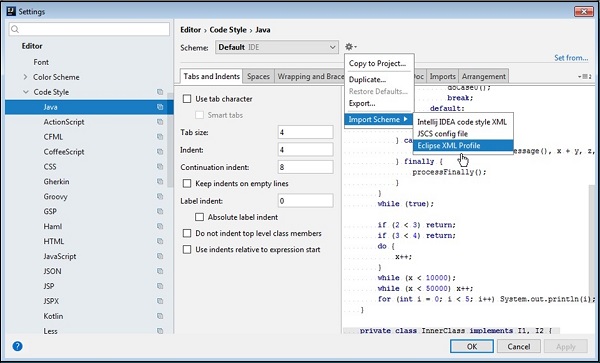The width and height of the screenshot is (600, 363).
Task: Click the copy icon beside JavaScript
Action: click(160, 256)
